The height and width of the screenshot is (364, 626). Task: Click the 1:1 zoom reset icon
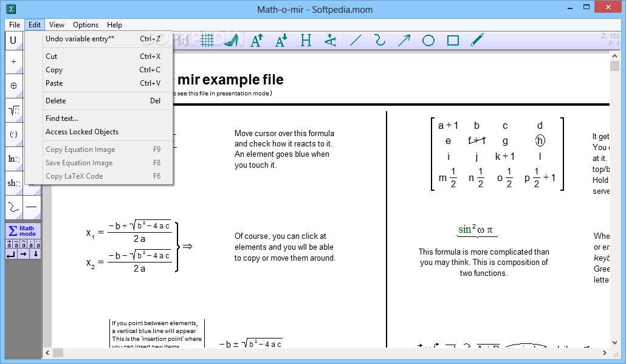183,40
